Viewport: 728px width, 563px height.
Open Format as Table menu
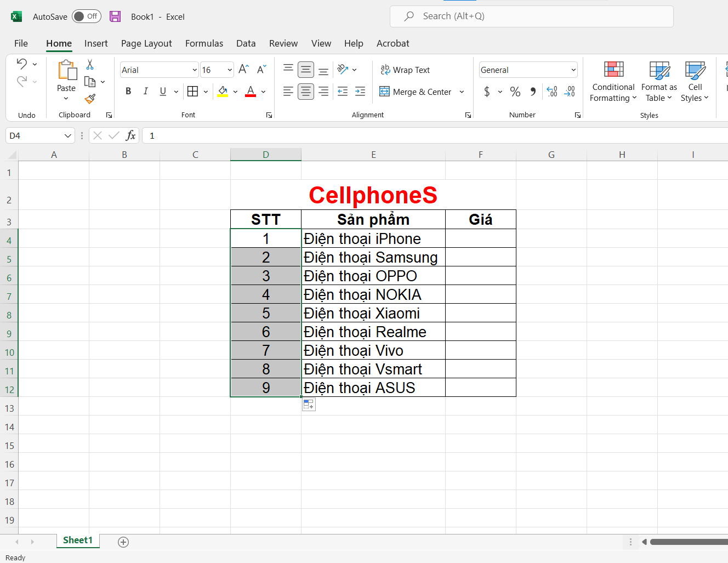659,81
